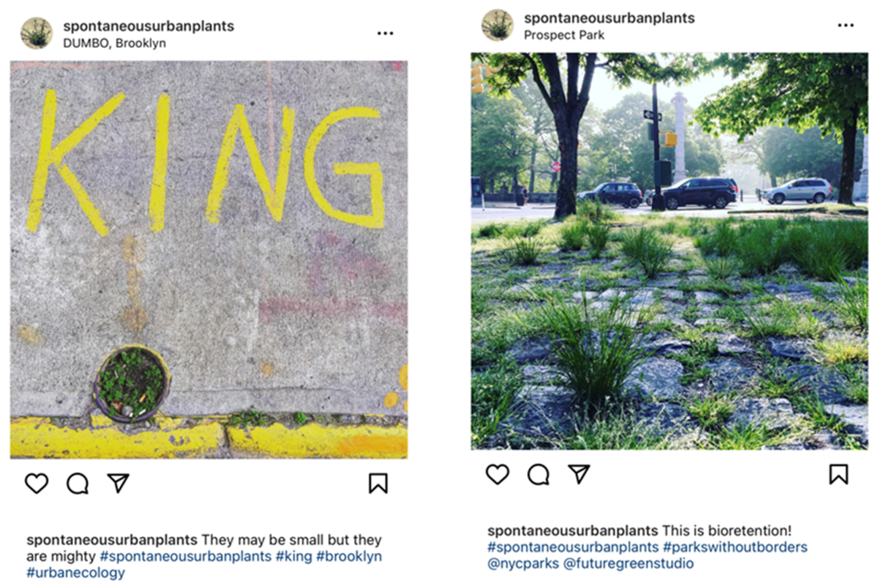
Task: Open the #parkswithoutborders hashtag
Action: 735,547
